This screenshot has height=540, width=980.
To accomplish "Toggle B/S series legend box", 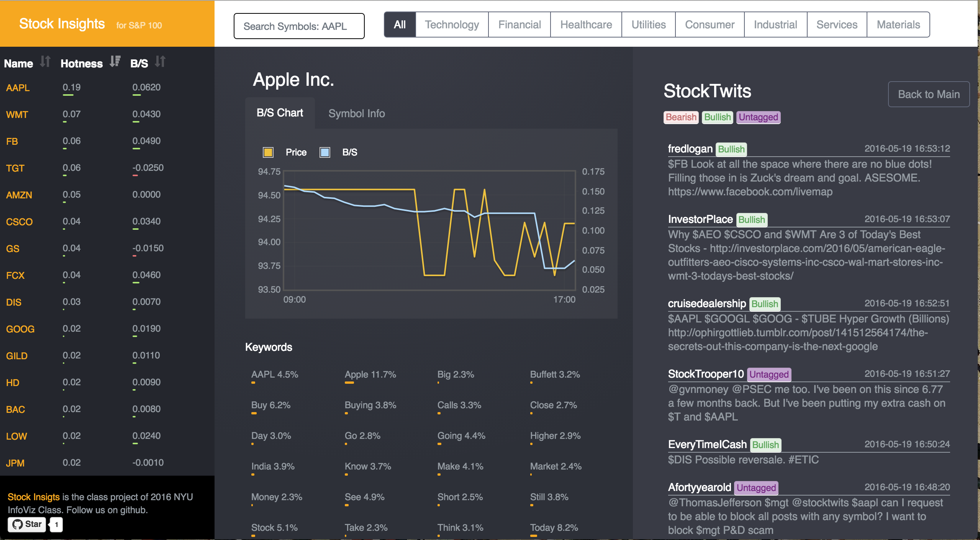I will (x=325, y=152).
